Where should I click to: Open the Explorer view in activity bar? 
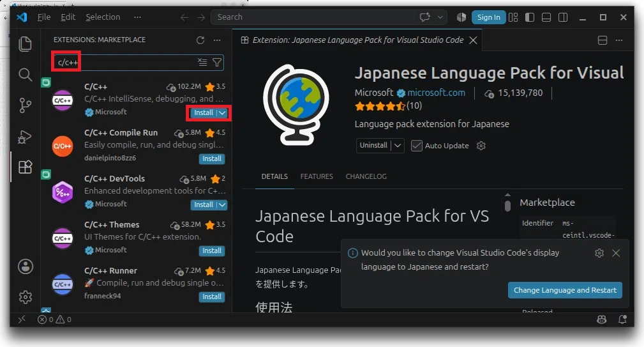click(x=25, y=44)
